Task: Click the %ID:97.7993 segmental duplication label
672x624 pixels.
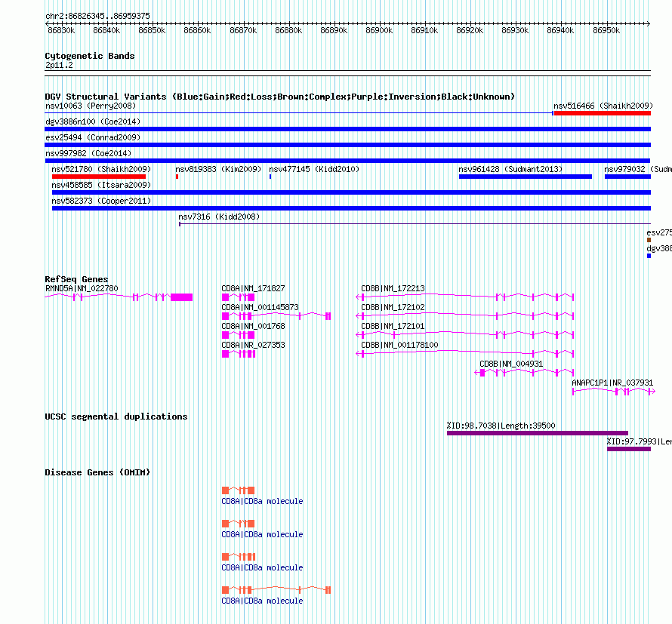Action: pos(639,441)
